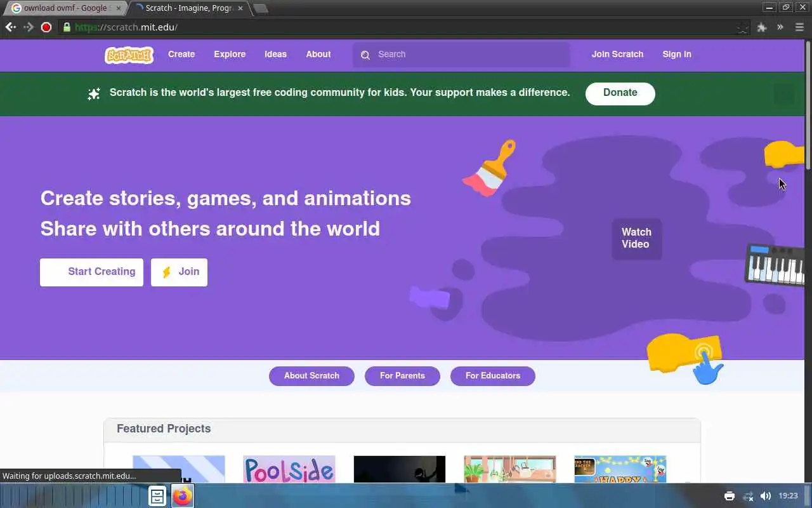Click the green padlock security icon

click(67, 27)
